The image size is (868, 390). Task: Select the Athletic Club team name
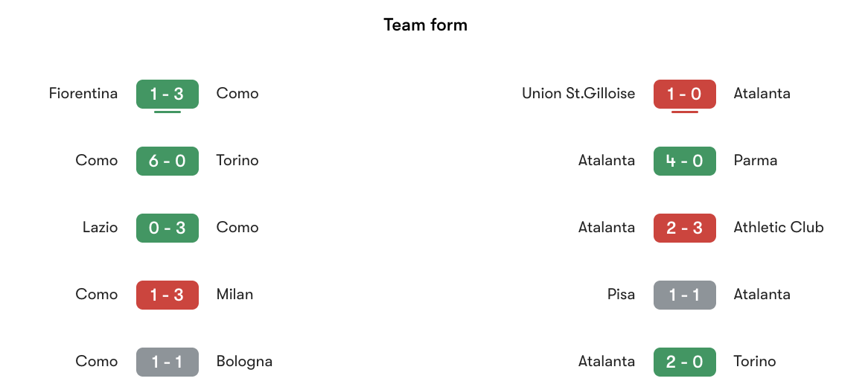(779, 228)
